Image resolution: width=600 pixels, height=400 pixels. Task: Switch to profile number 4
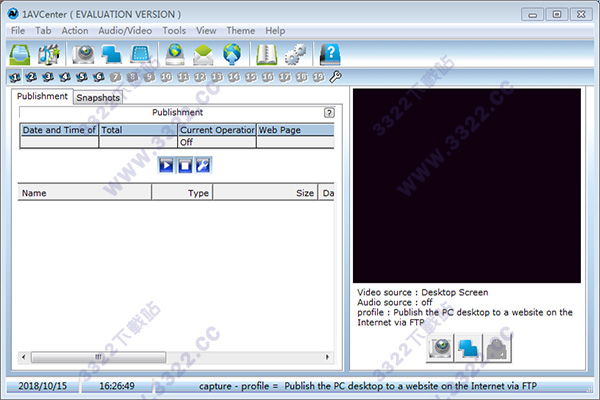coord(65,77)
